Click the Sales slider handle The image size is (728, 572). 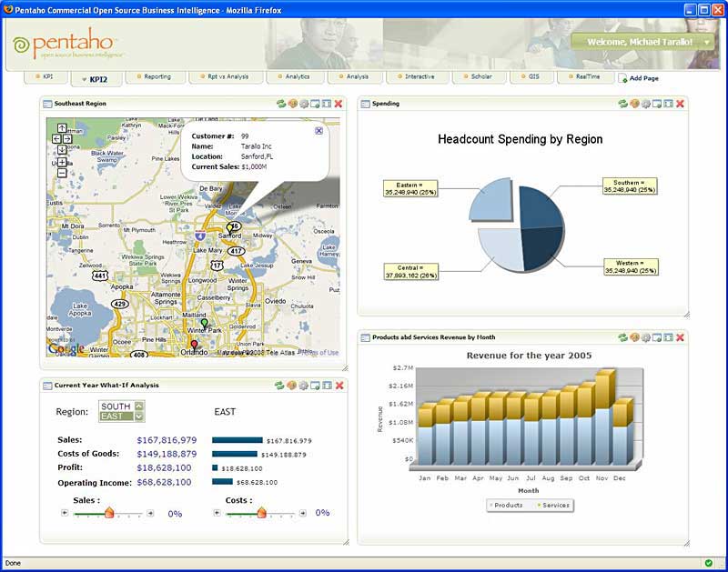pyautogui.click(x=109, y=512)
